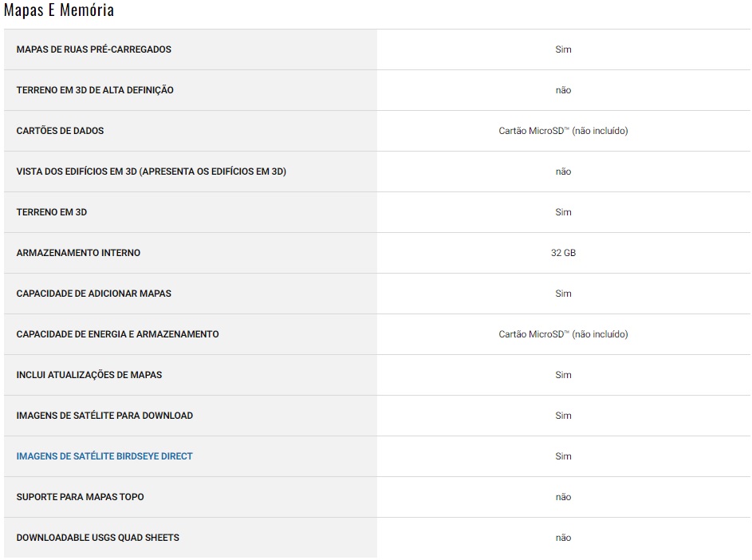Click the Cartão MicroSD value beside Cartões de Dados
The height and width of the screenshot is (560, 752).
[563, 131]
